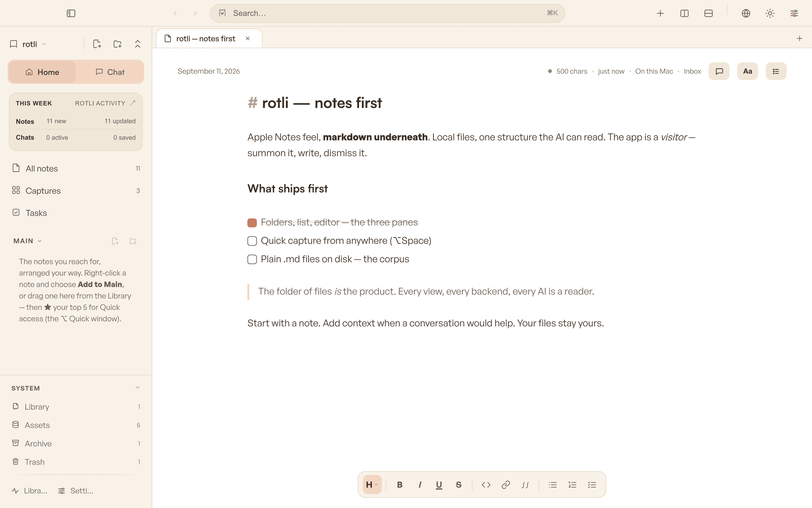Toggle the light theme sun icon
This screenshot has width=812, height=508.
[770, 14]
